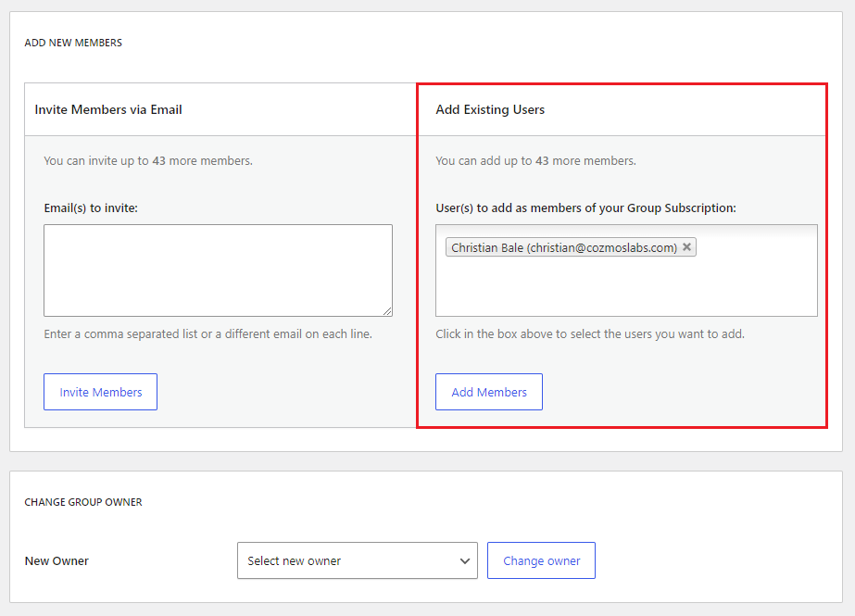
Task: Remove Christian Bale tag with the x icon
Action: [686, 247]
